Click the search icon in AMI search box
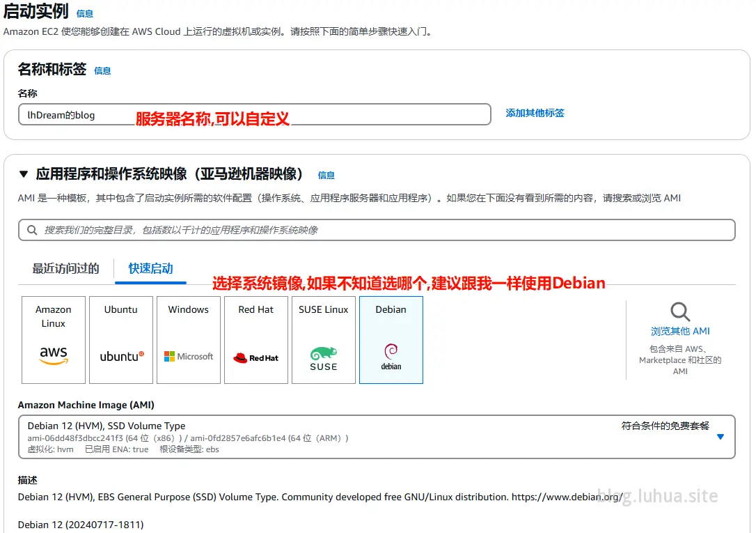The image size is (756, 533). coord(32,230)
